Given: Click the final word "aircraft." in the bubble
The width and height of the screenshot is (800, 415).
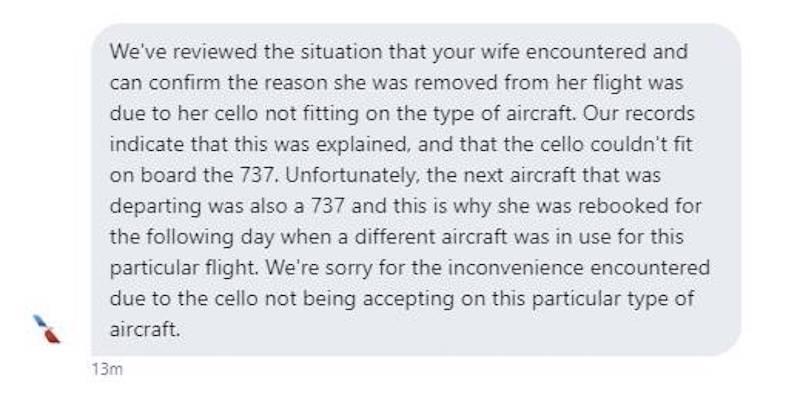Looking at the screenshot, I should pos(145,330).
